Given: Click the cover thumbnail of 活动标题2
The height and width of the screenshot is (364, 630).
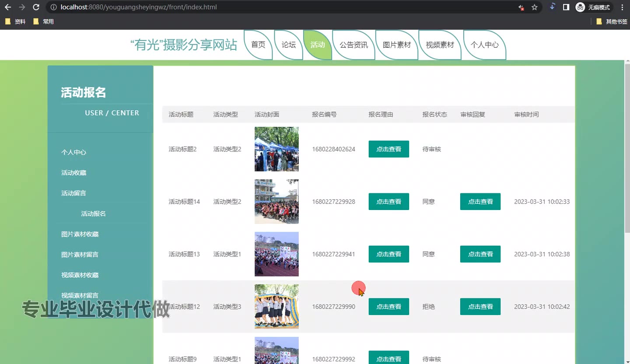Looking at the screenshot, I should tap(276, 149).
